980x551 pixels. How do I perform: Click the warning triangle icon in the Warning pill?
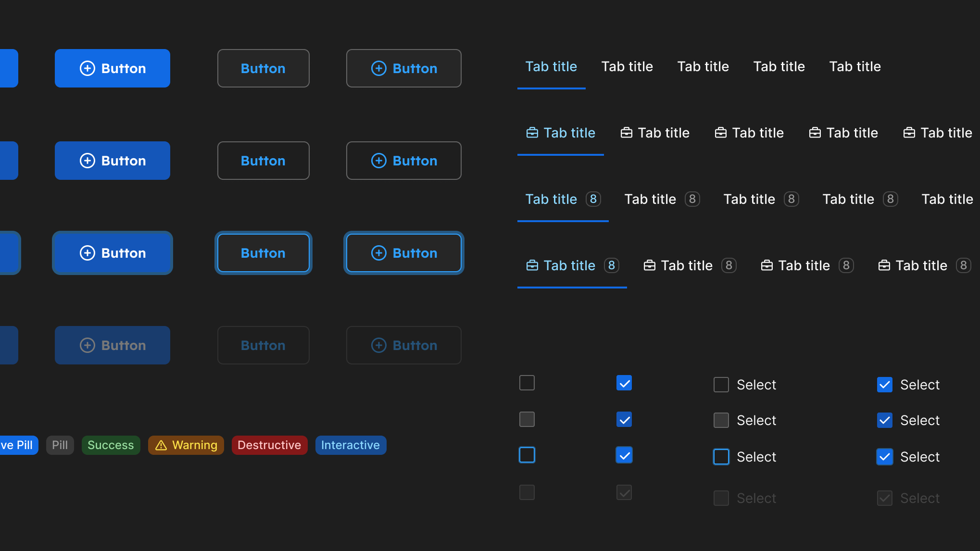[x=161, y=445]
